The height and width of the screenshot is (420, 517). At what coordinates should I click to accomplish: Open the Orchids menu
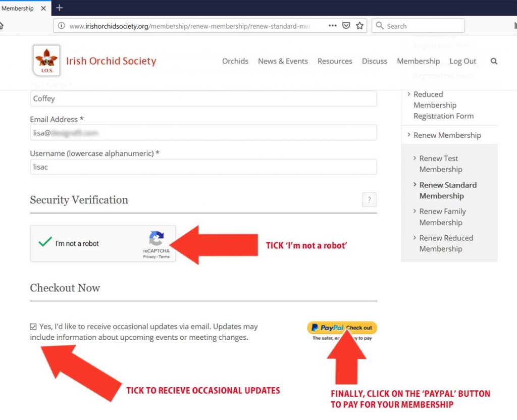click(x=235, y=61)
